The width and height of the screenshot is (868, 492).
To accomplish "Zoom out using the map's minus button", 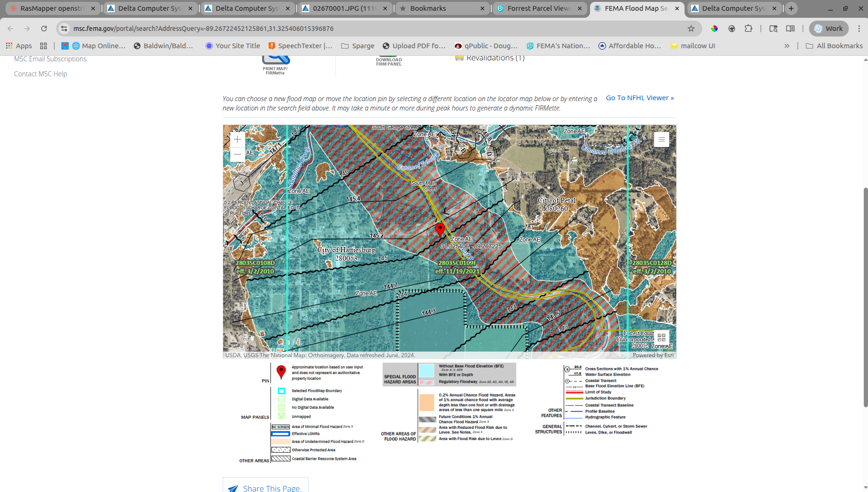I will coord(237,153).
